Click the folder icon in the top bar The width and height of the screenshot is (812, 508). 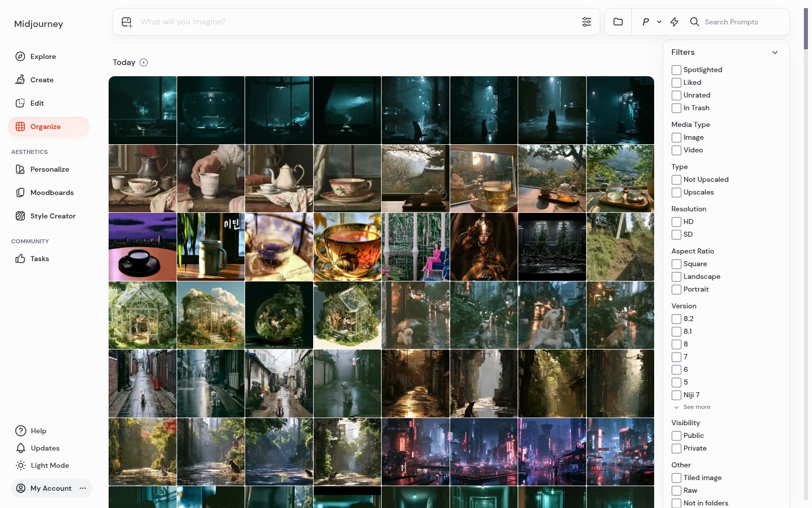coord(618,22)
